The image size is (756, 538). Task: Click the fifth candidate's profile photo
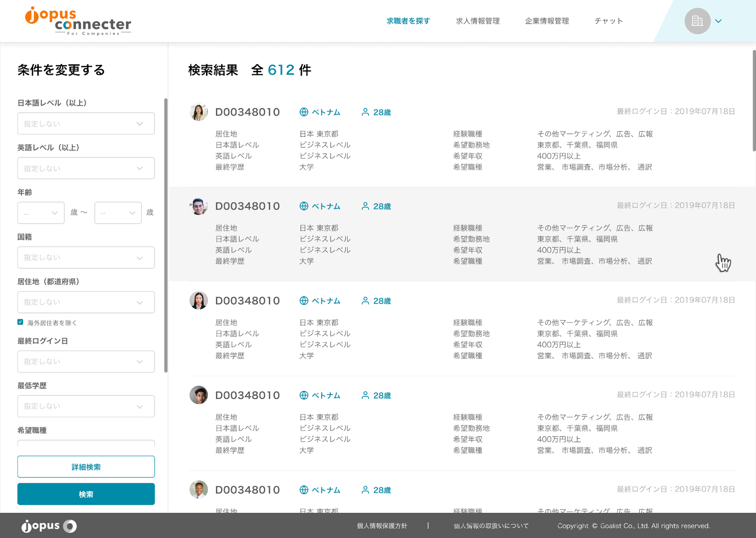click(x=198, y=490)
